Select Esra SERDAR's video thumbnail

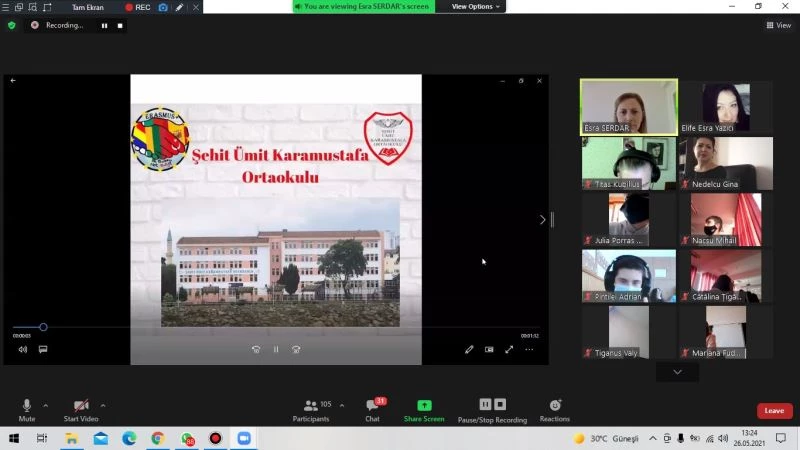629,107
